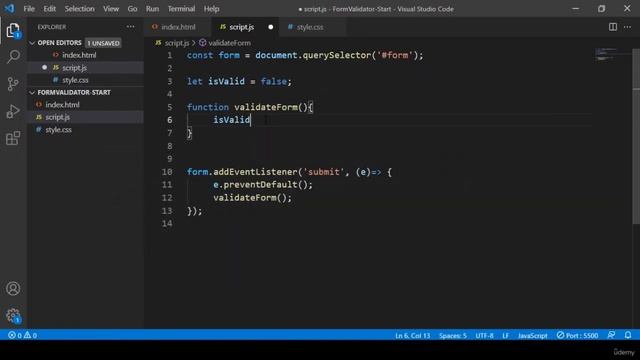Restore down the VS Code window

(601, 9)
